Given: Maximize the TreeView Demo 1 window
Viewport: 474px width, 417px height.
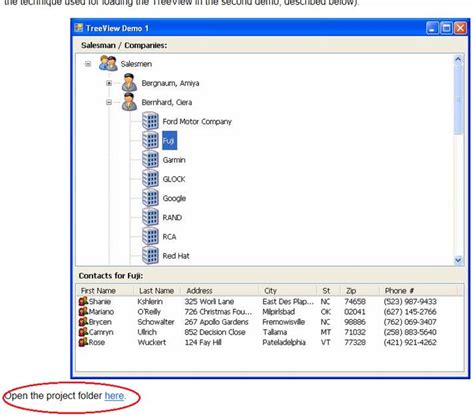Looking at the screenshot, I should pyautogui.click(x=446, y=28).
